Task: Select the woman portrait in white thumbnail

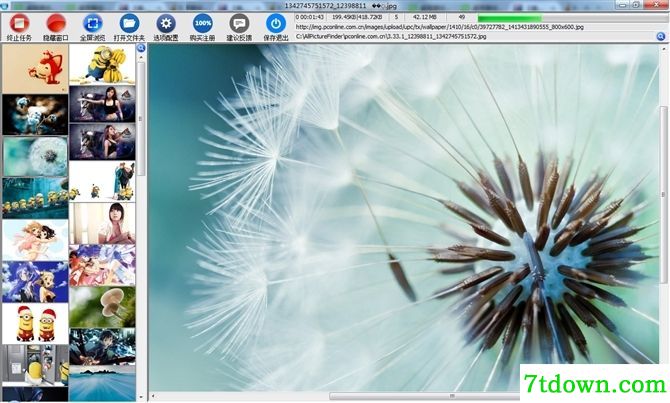Action: pos(103,223)
